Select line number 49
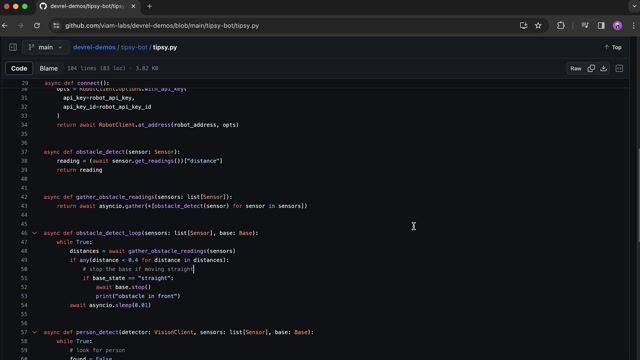The height and width of the screenshot is (360, 640). [24, 260]
